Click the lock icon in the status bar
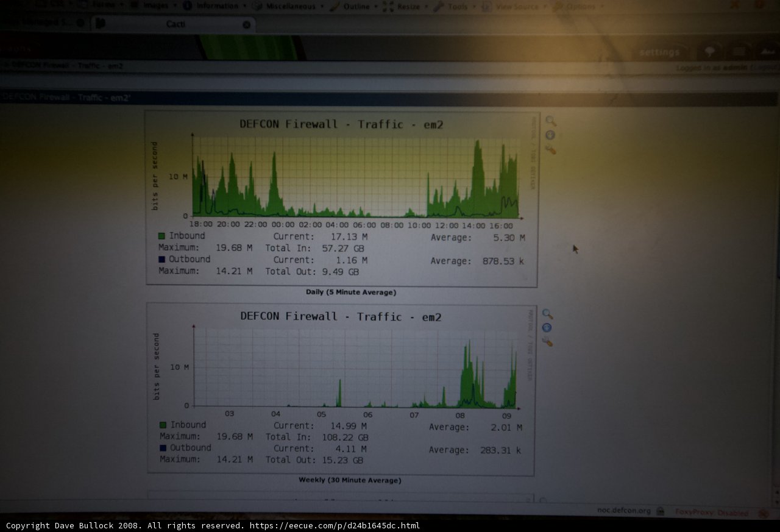The height and width of the screenshot is (532, 780). tap(660, 512)
